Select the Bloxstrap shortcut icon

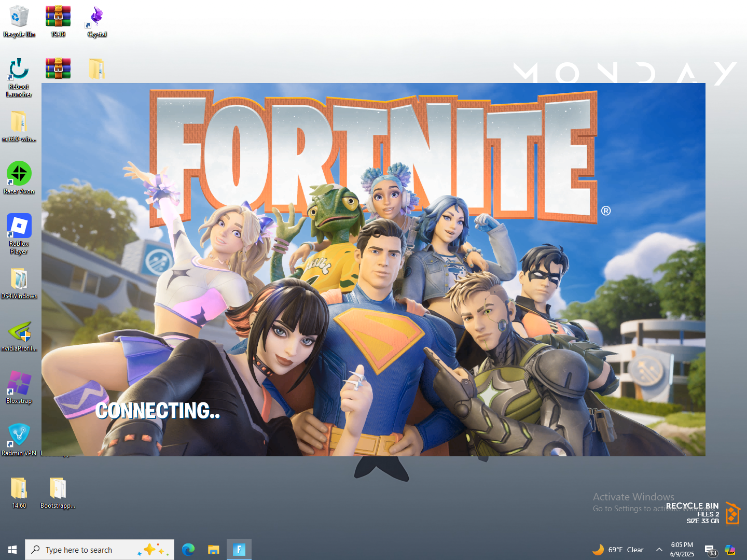(x=19, y=388)
